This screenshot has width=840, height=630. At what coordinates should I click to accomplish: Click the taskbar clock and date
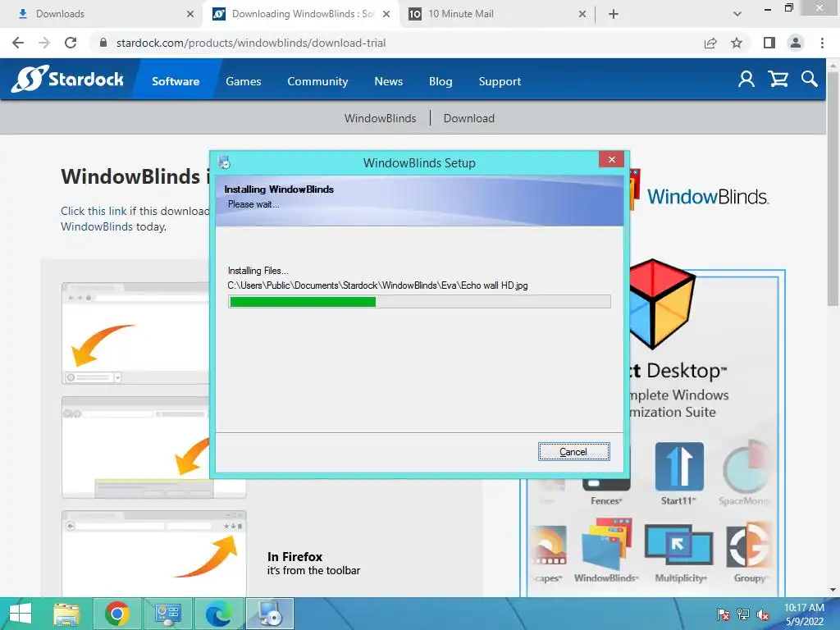click(804, 614)
